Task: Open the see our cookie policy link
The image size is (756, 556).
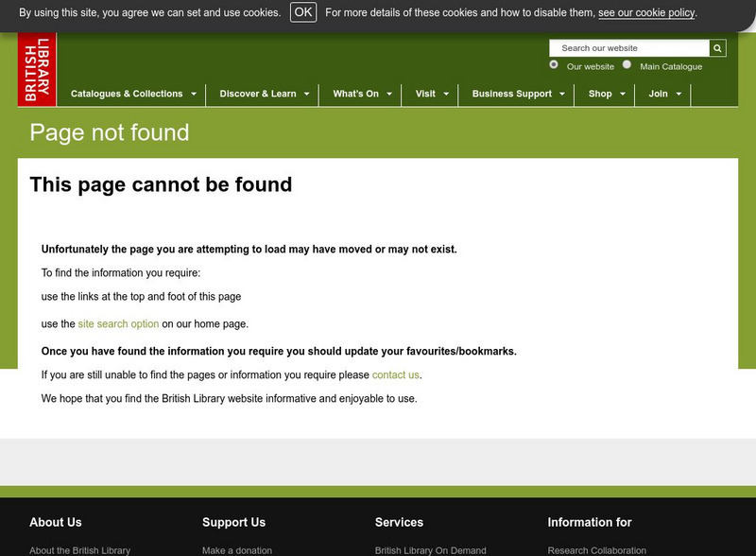Action: point(646,13)
